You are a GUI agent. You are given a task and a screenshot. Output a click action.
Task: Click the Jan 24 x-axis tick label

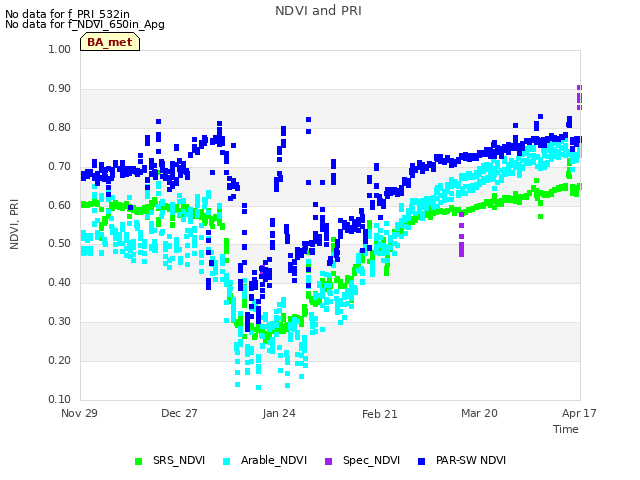[x=279, y=413]
